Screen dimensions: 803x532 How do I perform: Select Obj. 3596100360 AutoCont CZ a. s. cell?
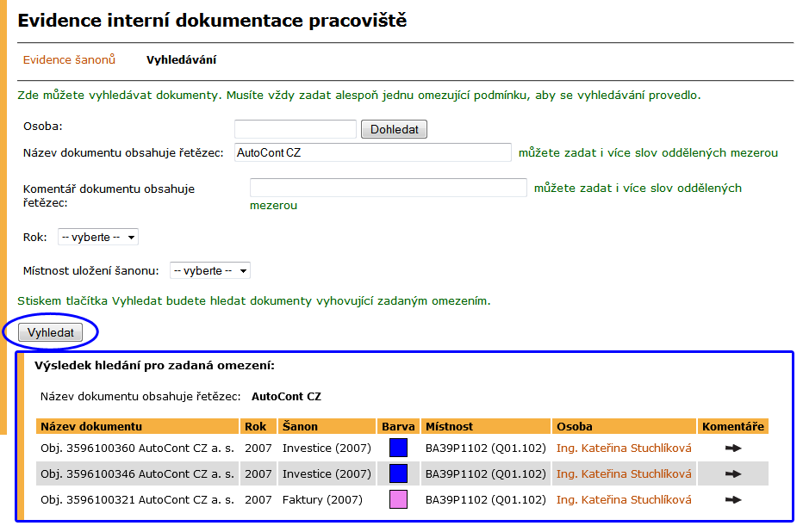coord(137,448)
